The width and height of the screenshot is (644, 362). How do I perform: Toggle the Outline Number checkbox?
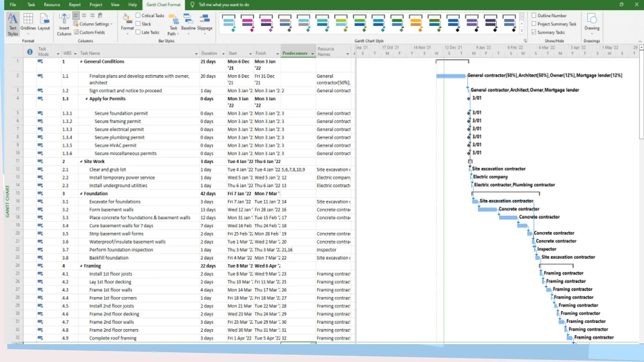(534, 15)
